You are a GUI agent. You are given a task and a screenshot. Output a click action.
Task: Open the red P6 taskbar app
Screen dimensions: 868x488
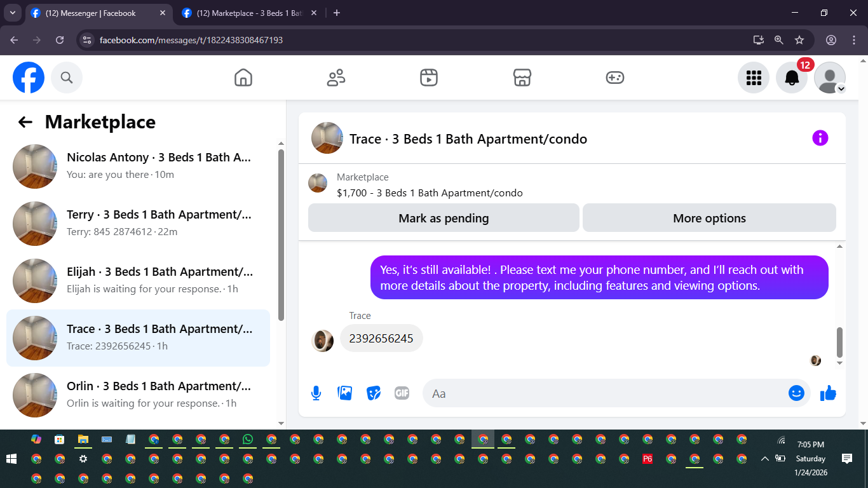pos(648,459)
